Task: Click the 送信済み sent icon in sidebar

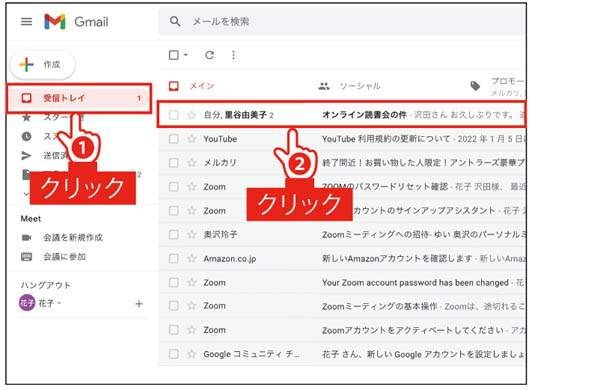Action: pyautogui.click(x=26, y=155)
